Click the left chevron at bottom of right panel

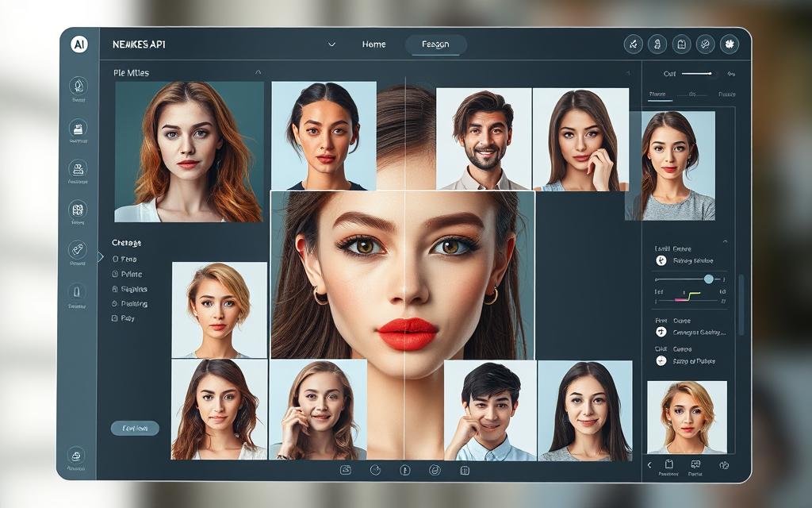pyautogui.click(x=649, y=465)
